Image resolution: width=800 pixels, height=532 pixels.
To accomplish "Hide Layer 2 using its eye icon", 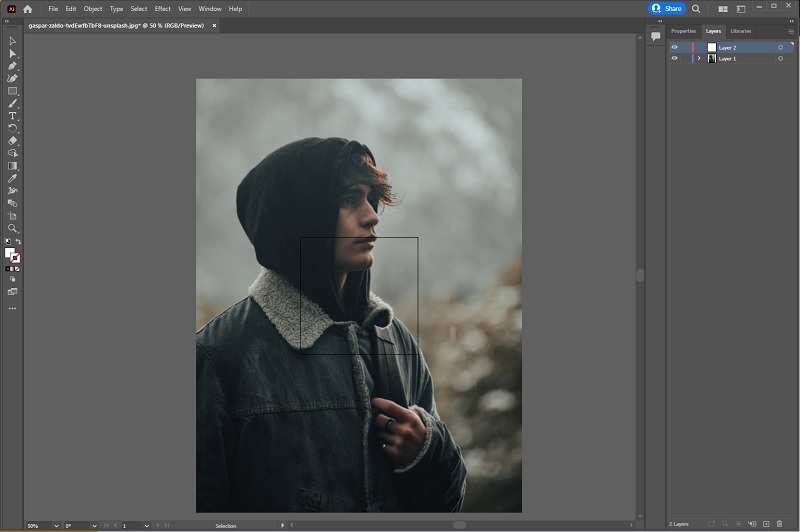I will click(674, 47).
